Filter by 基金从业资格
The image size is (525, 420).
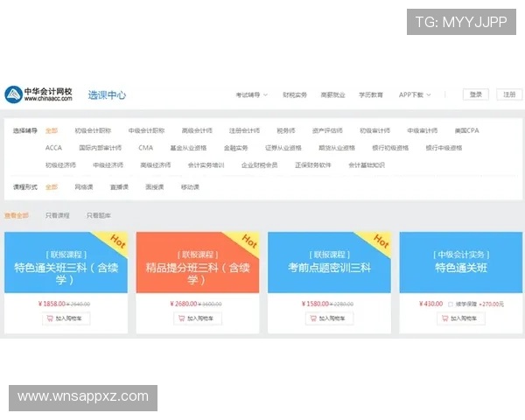point(188,148)
